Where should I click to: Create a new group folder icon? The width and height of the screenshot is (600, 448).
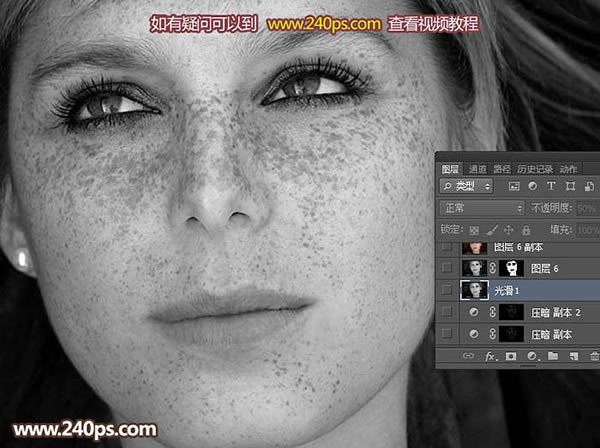[553, 356]
